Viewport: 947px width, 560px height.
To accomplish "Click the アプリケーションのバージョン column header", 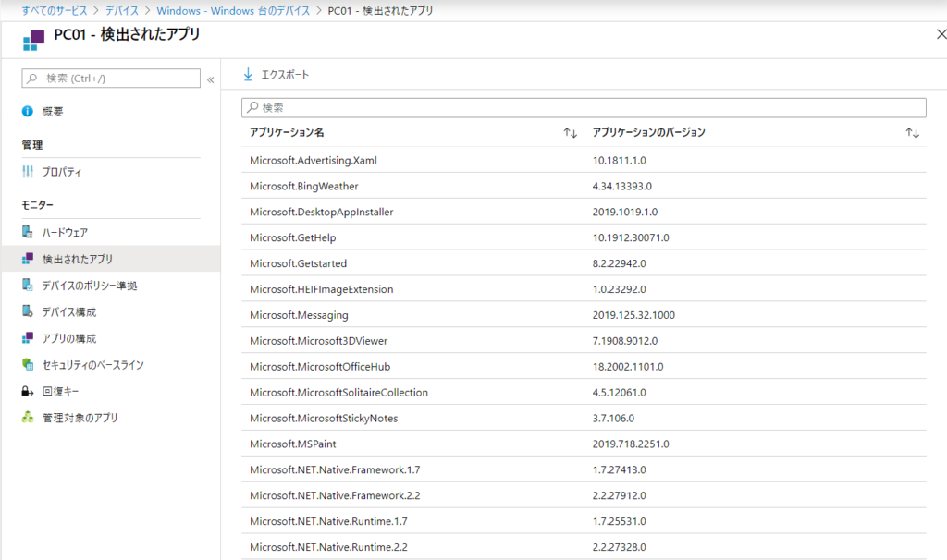I will (648, 132).
